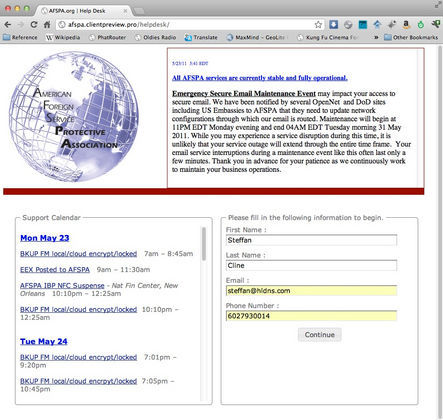Reload the page with refresh icon
The width and height of the screenshot is (443, 420).
(x=34, y=25)
